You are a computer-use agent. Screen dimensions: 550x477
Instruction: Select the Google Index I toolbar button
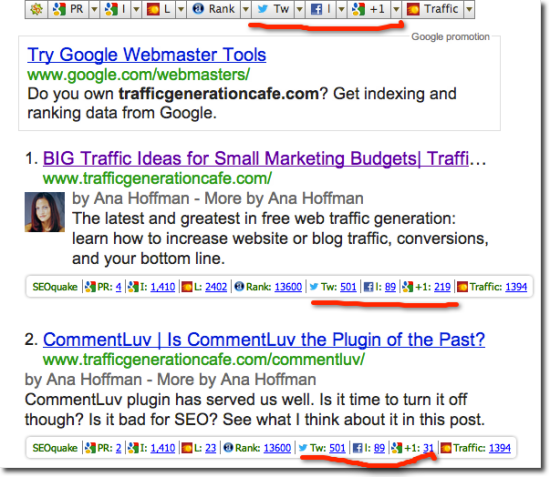pyautogui.click(x=115, y=9)
